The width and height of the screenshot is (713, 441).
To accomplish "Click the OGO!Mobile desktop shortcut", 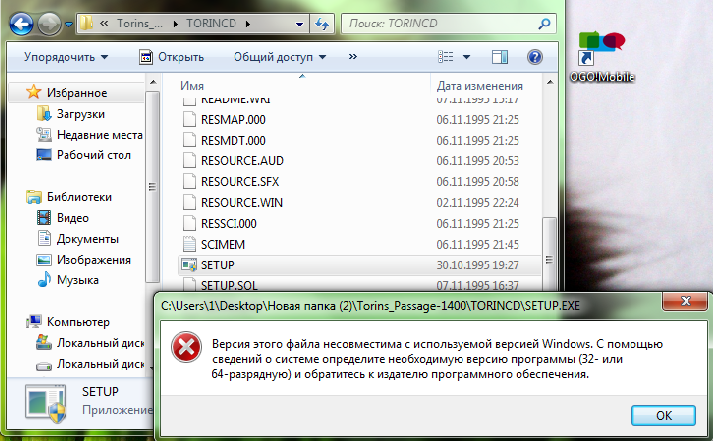I will click(x=602, y=57).
